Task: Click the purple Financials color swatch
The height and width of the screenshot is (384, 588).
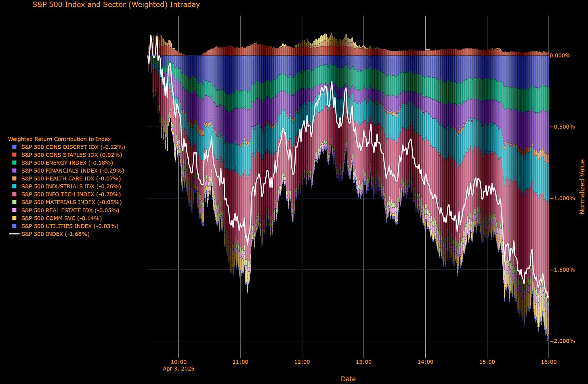Action: 15,171
